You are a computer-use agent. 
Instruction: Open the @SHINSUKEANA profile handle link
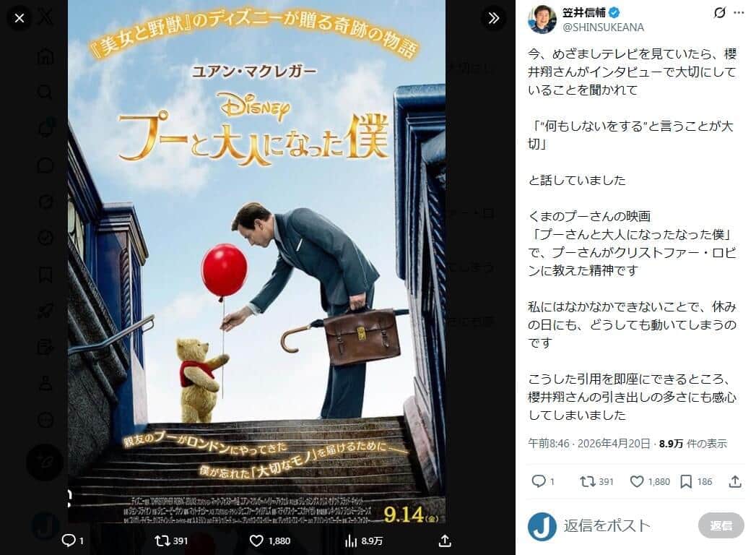(x=603, y=27)
